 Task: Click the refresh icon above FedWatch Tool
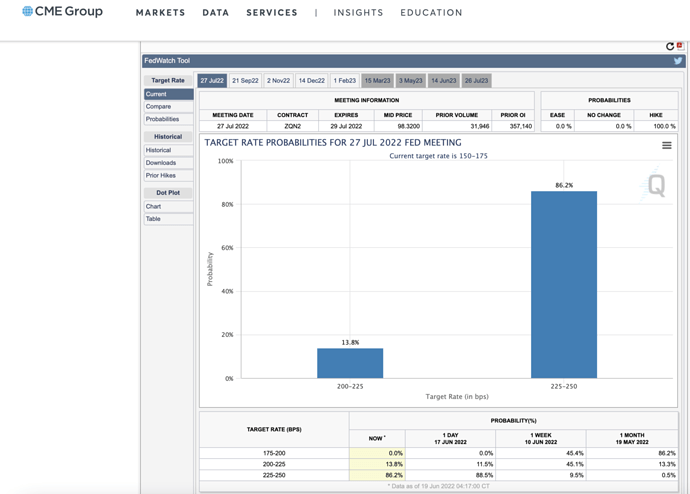coord(669,46)
